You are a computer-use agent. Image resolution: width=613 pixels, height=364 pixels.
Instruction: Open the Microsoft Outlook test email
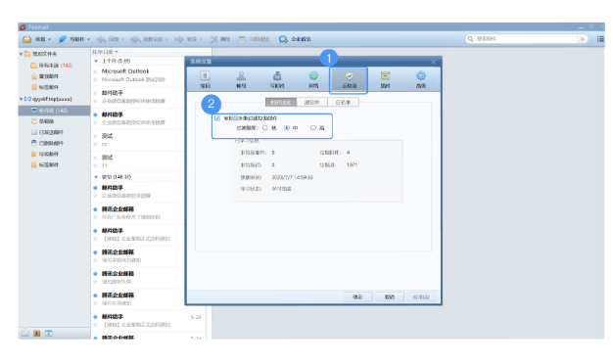coord(138,75)
